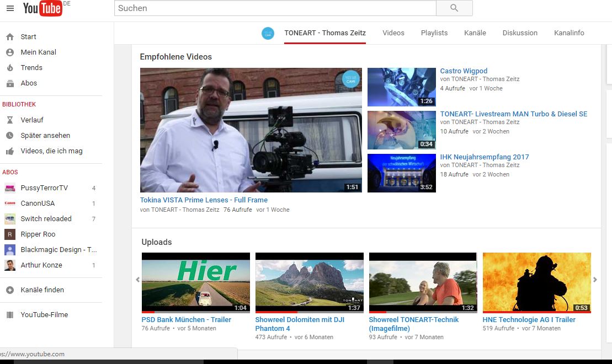Open Showreel Dolomiten mit DJI Phantom 4
The width and height of the screenshot is (612, 364).
tap(300, 324)
